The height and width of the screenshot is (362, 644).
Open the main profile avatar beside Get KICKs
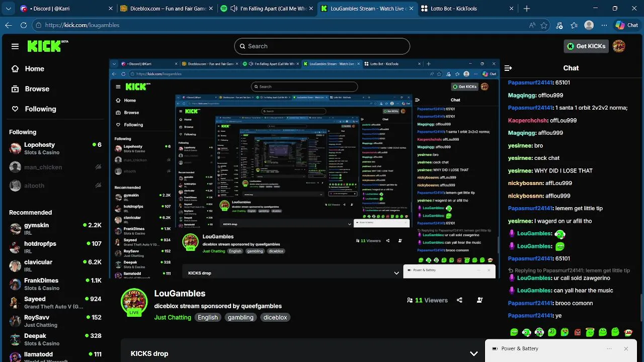tap(619, 46)
